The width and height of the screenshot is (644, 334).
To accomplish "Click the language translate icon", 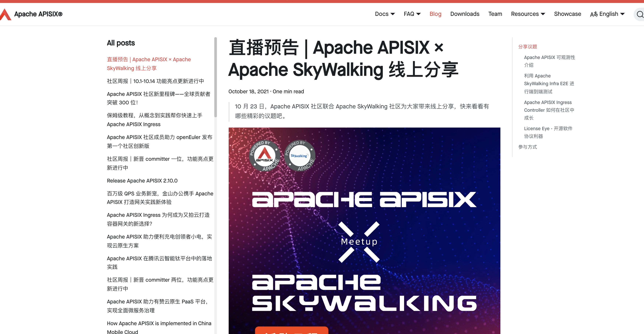I will coord(594,14).
